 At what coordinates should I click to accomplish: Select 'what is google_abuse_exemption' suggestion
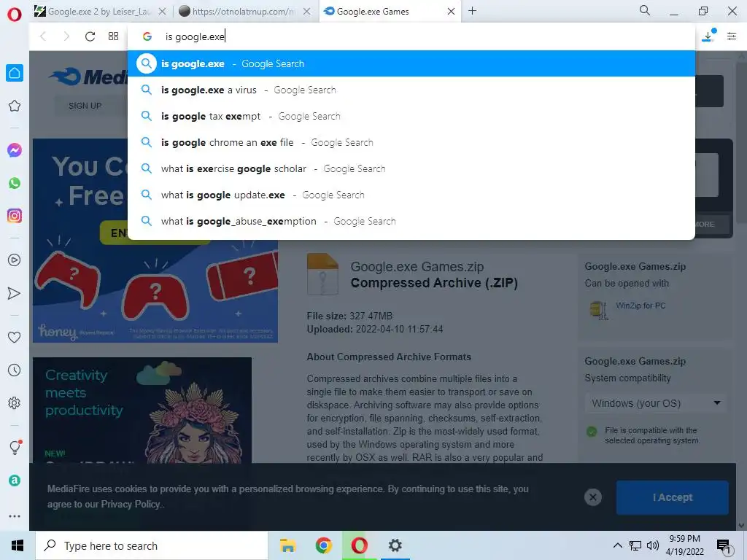point(411,221)
